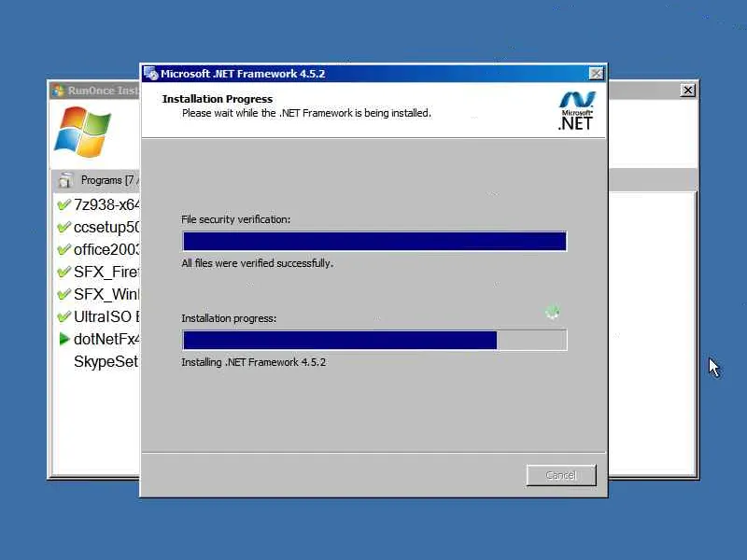Select the dotNetFx program entry

[x=106, y=339]
